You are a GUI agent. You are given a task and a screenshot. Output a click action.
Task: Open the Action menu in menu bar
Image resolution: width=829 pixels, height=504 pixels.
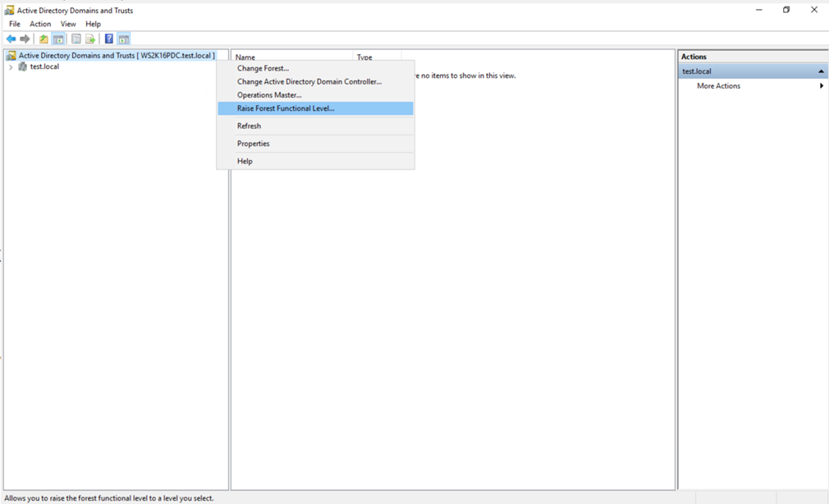click(x=40, y=24)
